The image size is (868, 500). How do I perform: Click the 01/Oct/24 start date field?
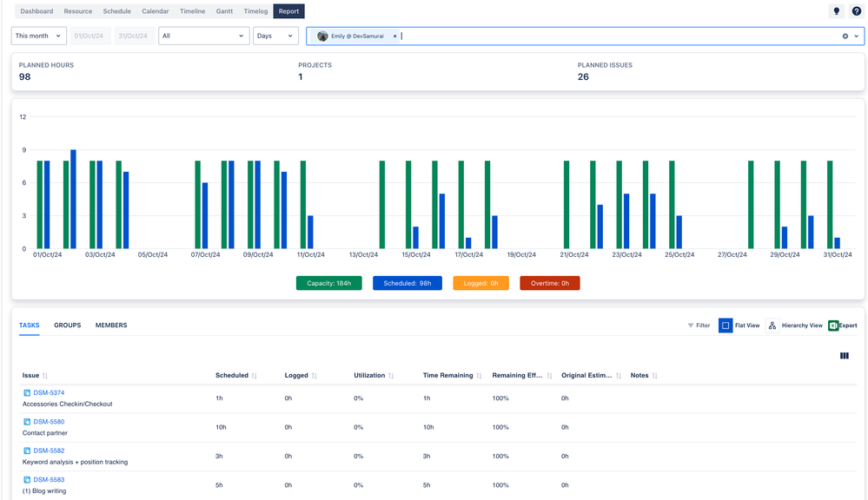pos(89,36)
